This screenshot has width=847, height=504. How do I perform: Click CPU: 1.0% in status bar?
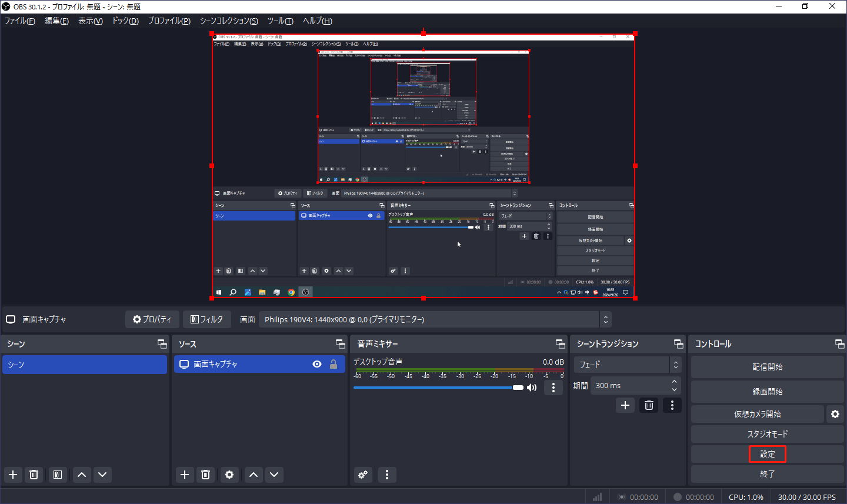(746, 497)
